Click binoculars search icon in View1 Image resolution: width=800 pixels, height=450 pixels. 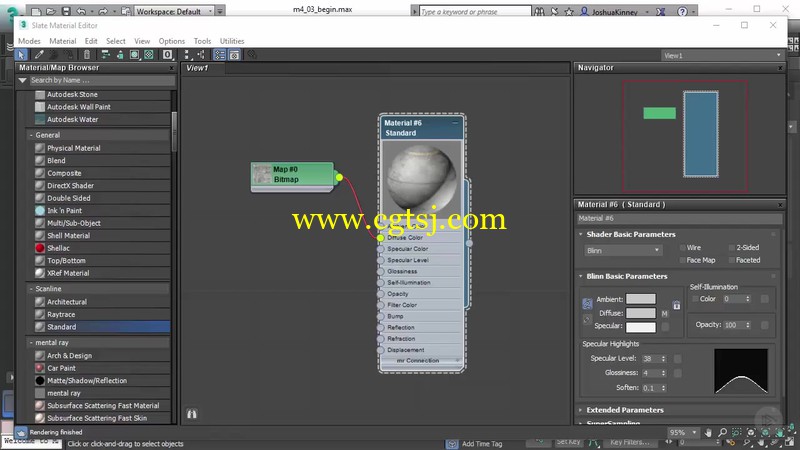coord(192,414)
